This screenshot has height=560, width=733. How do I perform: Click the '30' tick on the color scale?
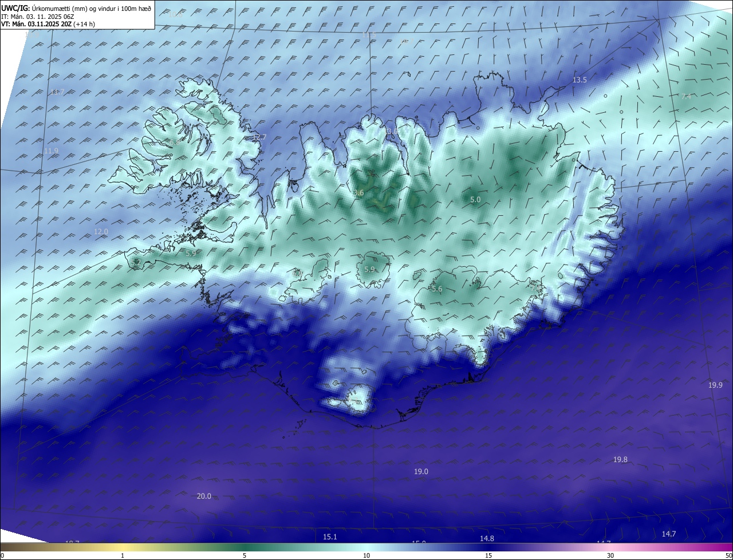[610, 556]
